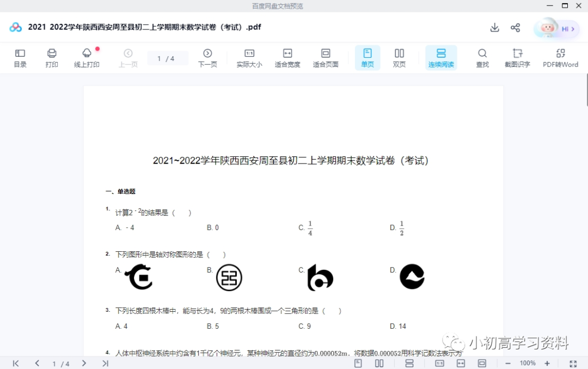Switch to 双页 double page view
This screenshot has height=369, width=588.
pyautogui.click(x=400, y=58)
